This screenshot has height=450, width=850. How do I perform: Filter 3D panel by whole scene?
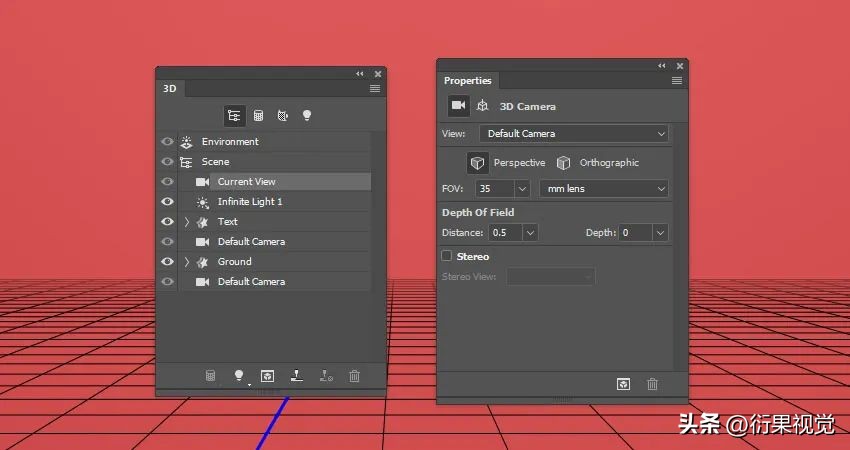234,115
